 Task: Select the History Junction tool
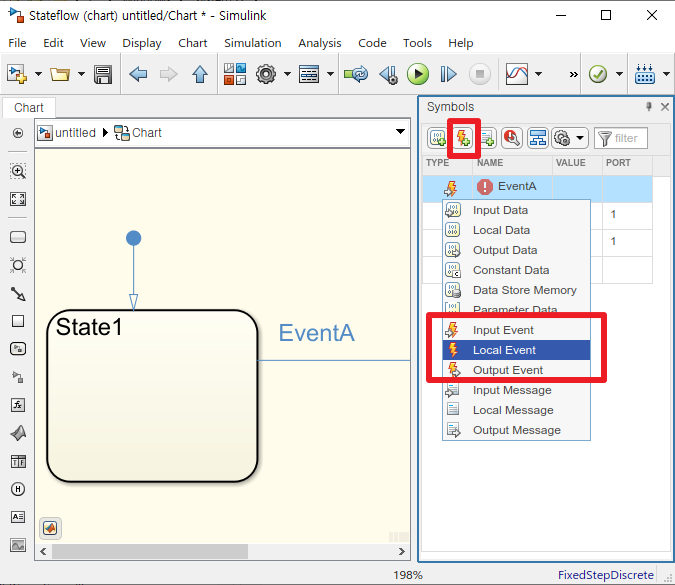pyautogui.click(x=18, y=489)
